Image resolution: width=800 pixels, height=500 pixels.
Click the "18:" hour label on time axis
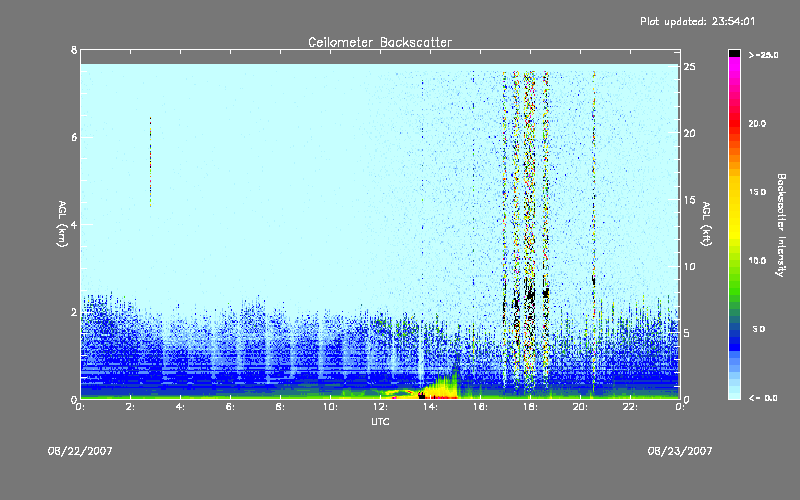click(x=530, y=407)
